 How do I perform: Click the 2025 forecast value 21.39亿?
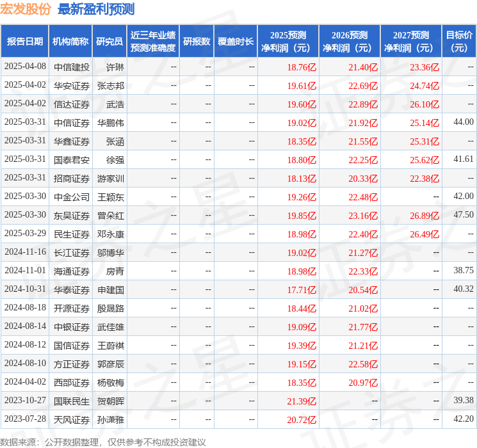(302, 401)
